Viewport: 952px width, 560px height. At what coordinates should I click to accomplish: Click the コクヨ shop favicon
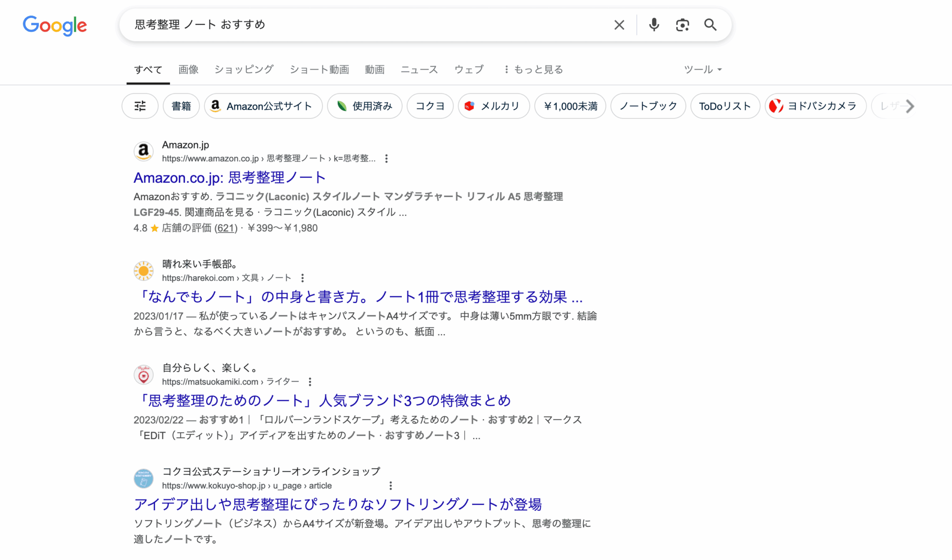click(143, 478)
